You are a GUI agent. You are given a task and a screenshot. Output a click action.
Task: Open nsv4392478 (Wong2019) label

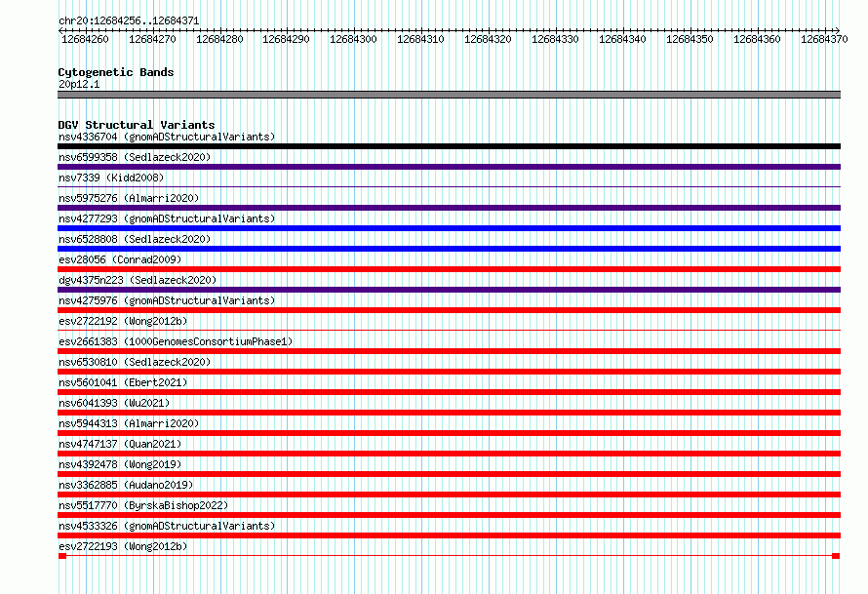pyautogui.click(x=120, y=464)
